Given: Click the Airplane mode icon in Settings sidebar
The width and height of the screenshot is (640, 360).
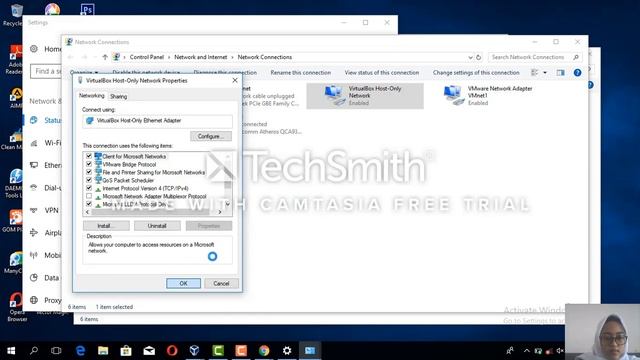Looking at the screenshot, I should pos(34,233).
